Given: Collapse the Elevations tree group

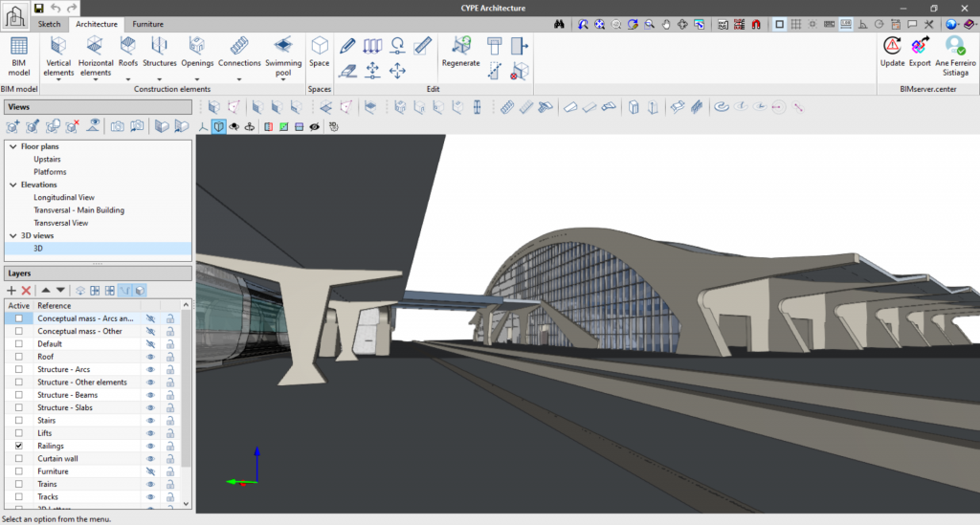Looking at the screenshot, I should (x=12, y=185).
